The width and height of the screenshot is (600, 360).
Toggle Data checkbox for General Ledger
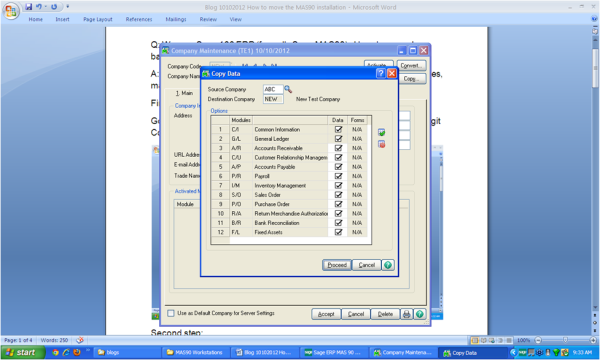[x=338, y=138]
